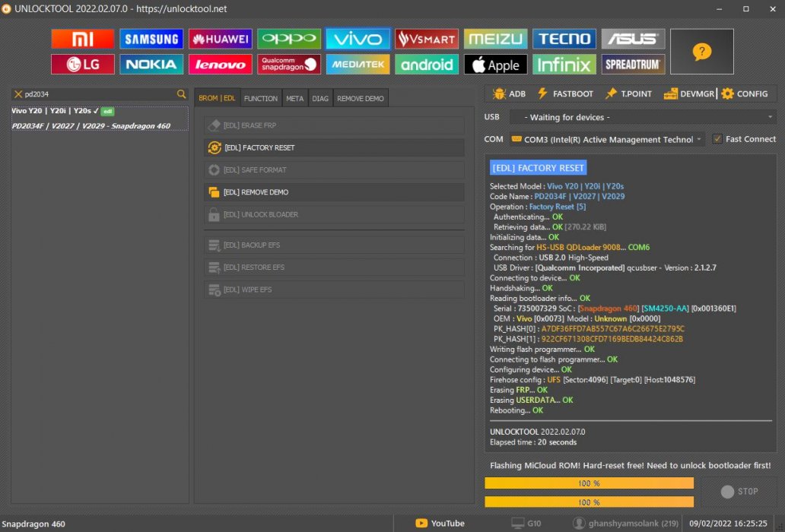Image resolution: width=785 pixels, height=532 pixels.
Task: Select Vivo Y20 | Y20i | Y20s model result
Action: coord(100,119)
